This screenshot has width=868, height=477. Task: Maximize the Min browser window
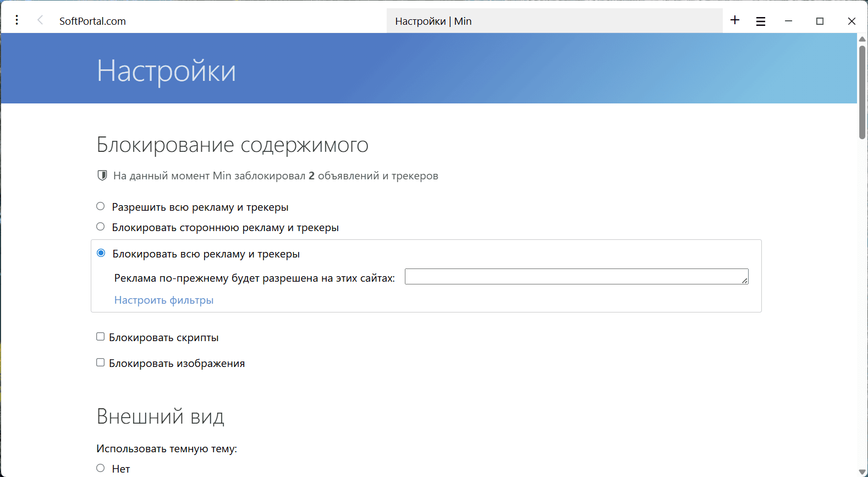click(x=820, y=21)
